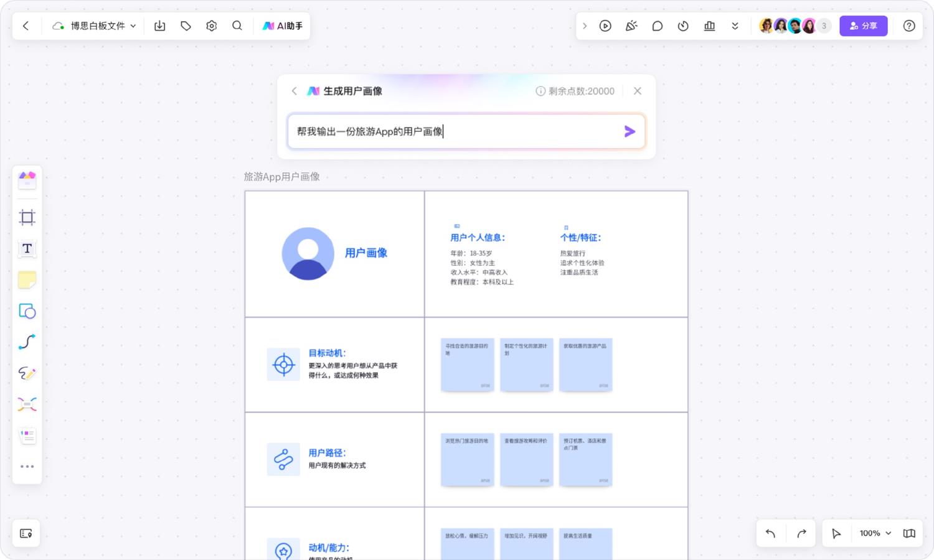Close the 生成用户画像 panel
Screen dimensions: 934x560
click(638, 91)
